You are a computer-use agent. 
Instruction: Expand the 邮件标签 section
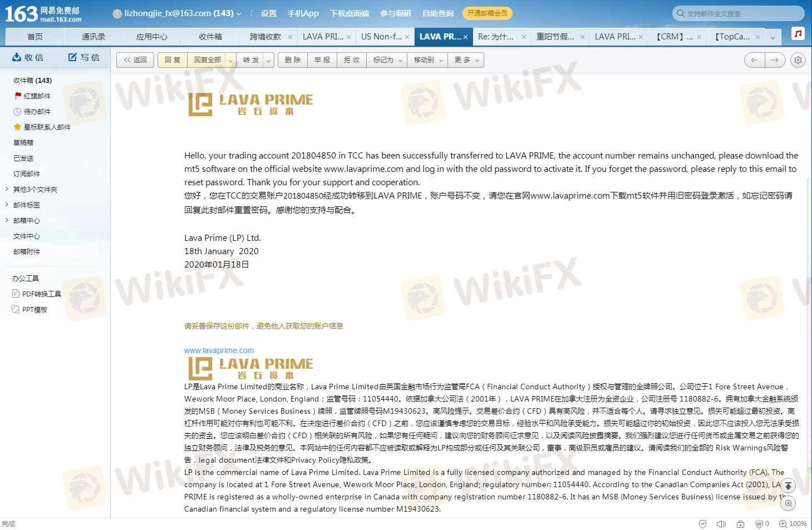click(x=7, y=205)
